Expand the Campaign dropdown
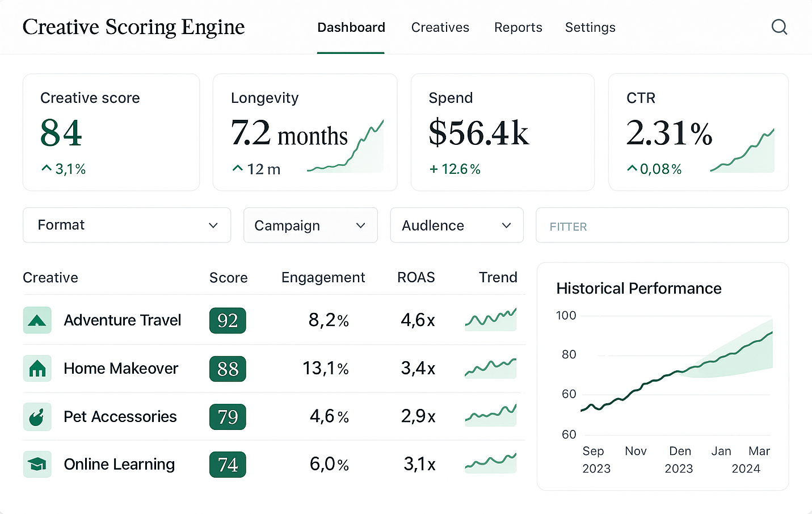 pos(310,225)
